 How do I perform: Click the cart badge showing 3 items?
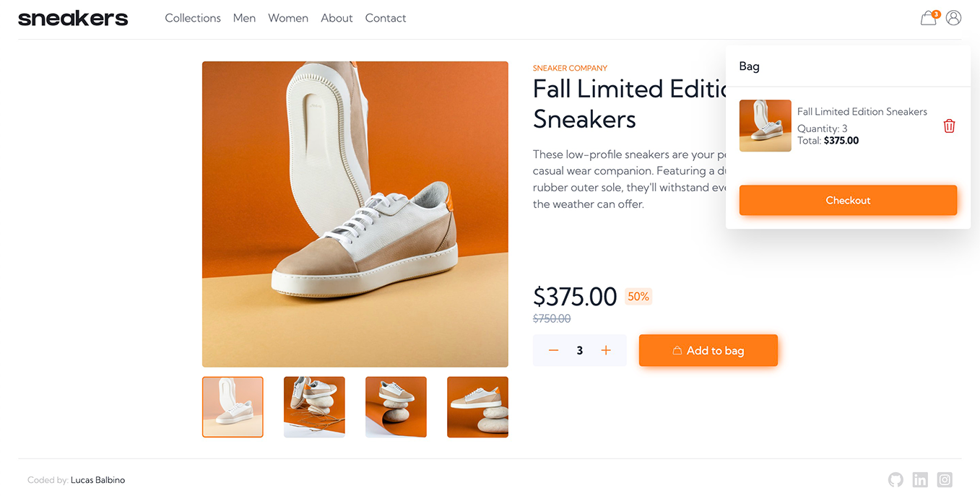click(937, 13)
